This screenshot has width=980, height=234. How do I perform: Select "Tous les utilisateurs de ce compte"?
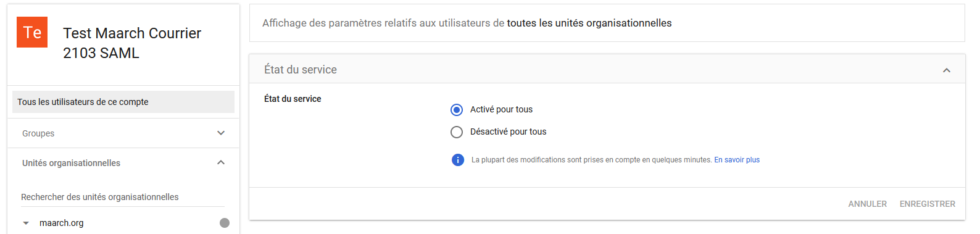point(123,102)
